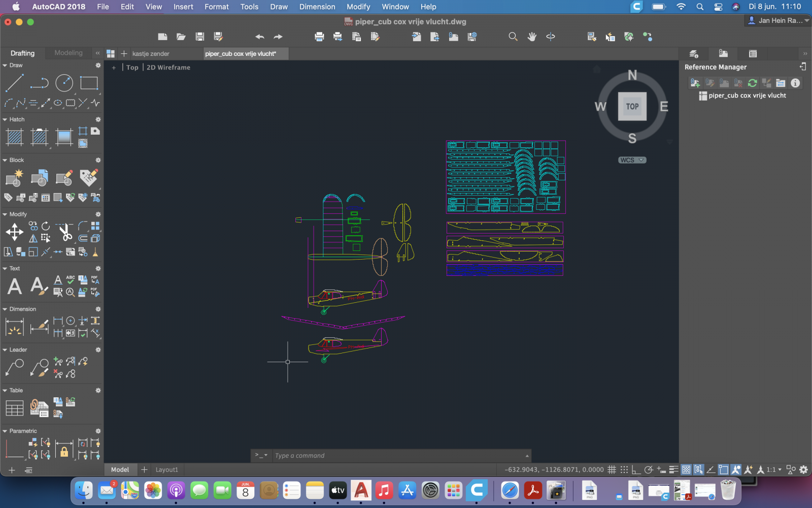812x508 pixels.
Task: Collapse the Dimension panel section
Action: pyautogui.click(x=5, y=309)
